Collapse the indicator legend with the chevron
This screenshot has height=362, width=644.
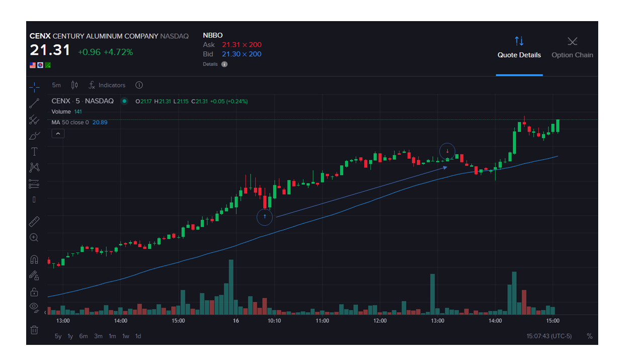click(x=58, y=134)
